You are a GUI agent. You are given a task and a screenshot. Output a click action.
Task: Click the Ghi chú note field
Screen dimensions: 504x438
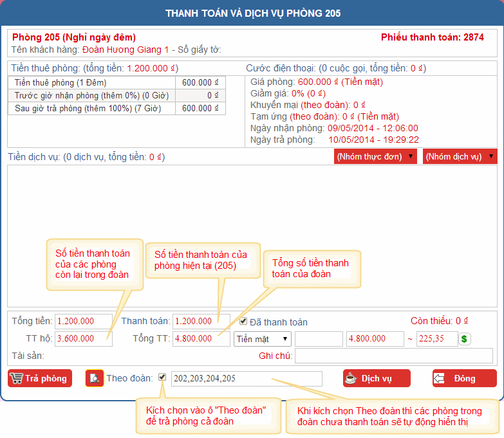point(394,356)
